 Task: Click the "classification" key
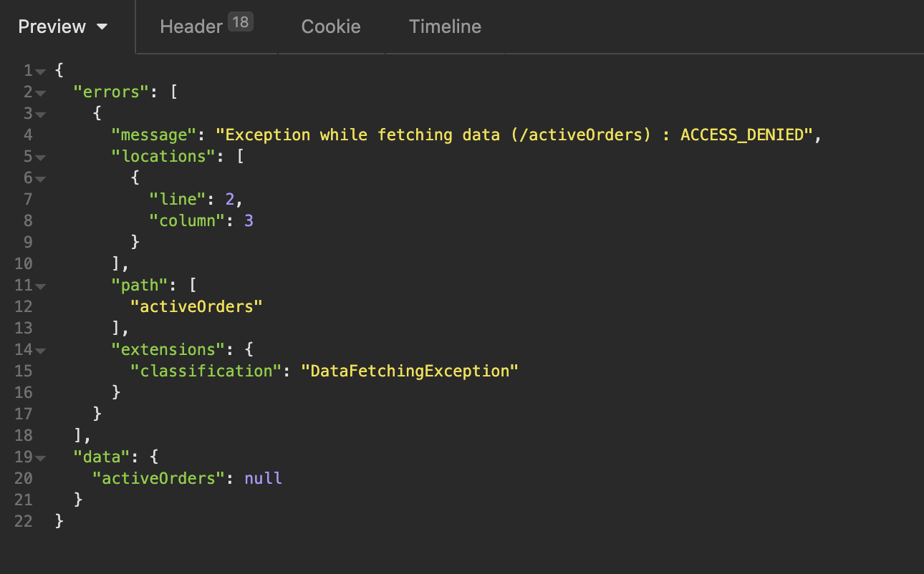(x=206, y=371)
